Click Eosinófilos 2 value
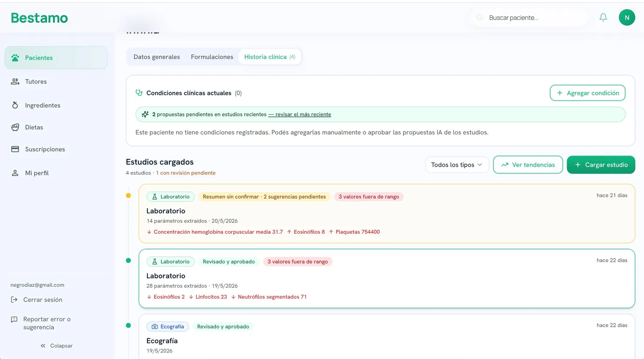Screen dimensions: 644x359 pyautogui.click(x=166, y=297)
